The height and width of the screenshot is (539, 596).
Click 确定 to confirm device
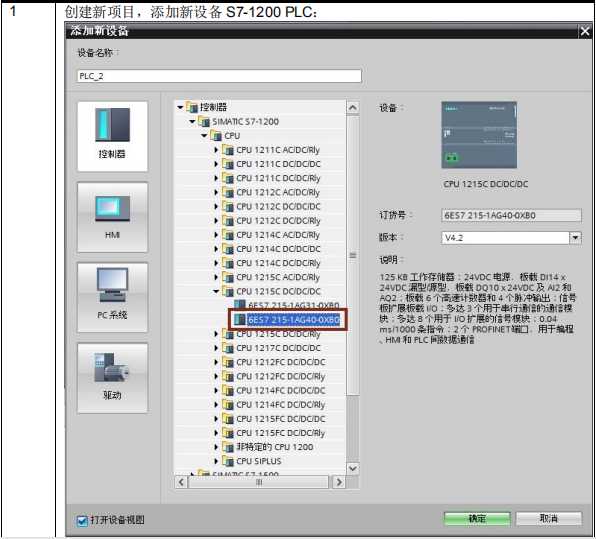tap(477, 518)
